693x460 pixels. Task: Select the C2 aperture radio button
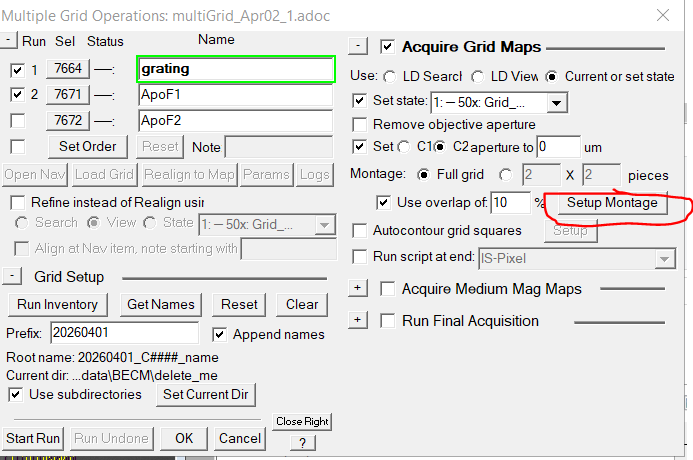tap(440, 147)
